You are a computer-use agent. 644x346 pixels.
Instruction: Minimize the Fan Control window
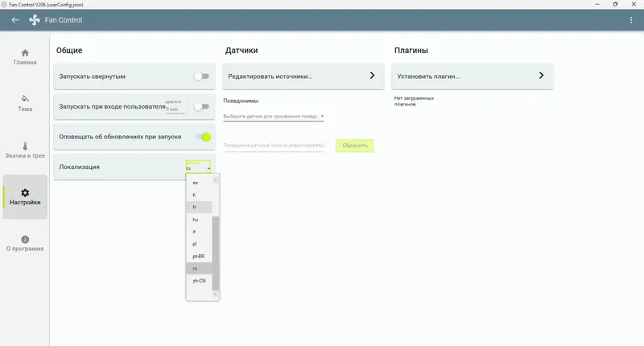[x=597, y=4]
